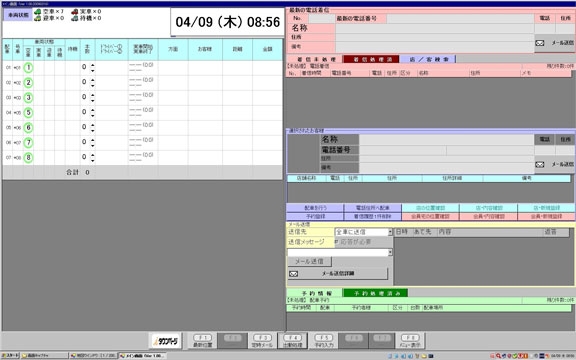
Task: Switch to the green 予約処理済み tab
Action: (375, 293)
